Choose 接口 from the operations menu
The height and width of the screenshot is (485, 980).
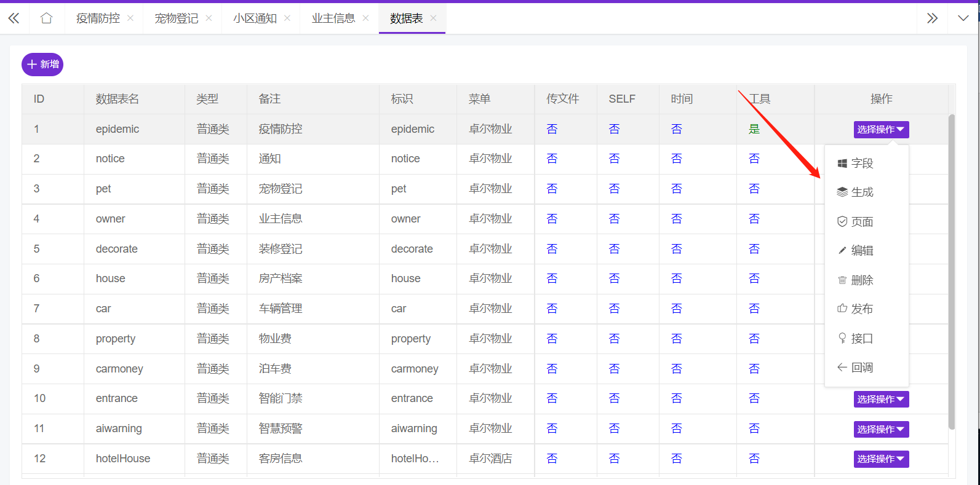click(866, 339)
